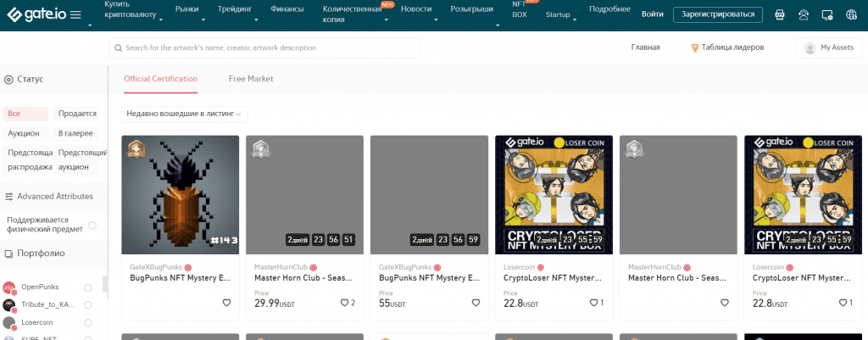Open Недавно вошедшие в листинг sort dropdown
Viewport: 868px width, 340px height.
[184, 114]
